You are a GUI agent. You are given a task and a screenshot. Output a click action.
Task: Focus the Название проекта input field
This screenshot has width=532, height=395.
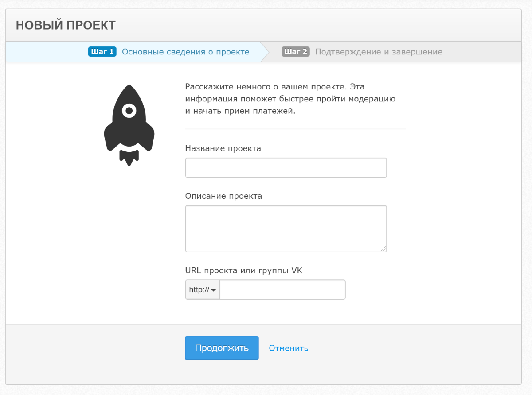coord(286,168)
